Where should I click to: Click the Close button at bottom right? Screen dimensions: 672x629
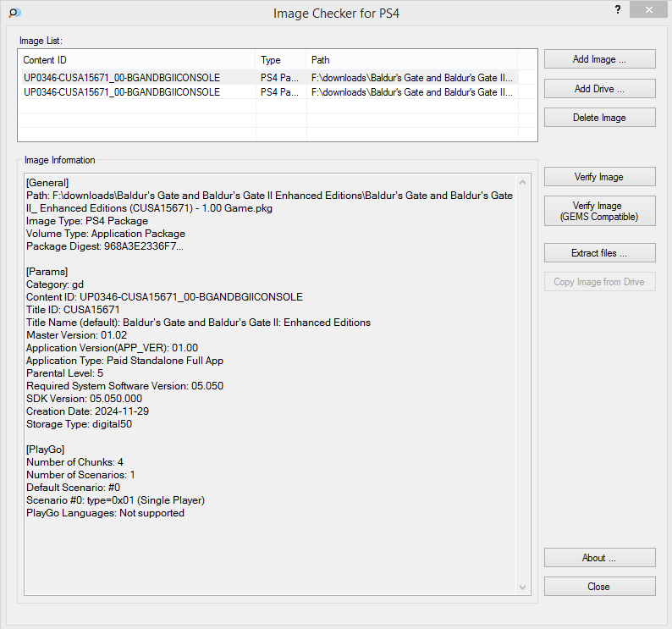(599, 586)
